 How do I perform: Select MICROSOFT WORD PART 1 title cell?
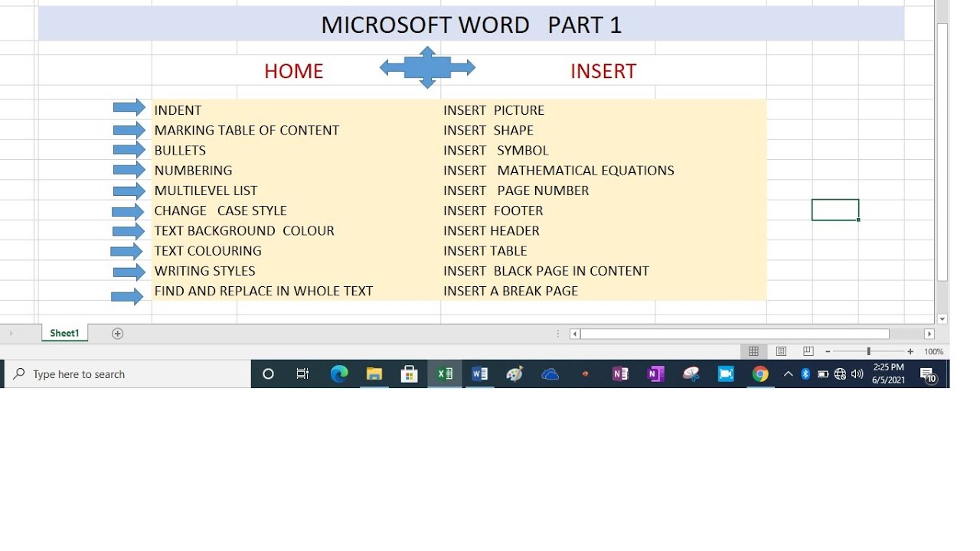click(471, 24)
